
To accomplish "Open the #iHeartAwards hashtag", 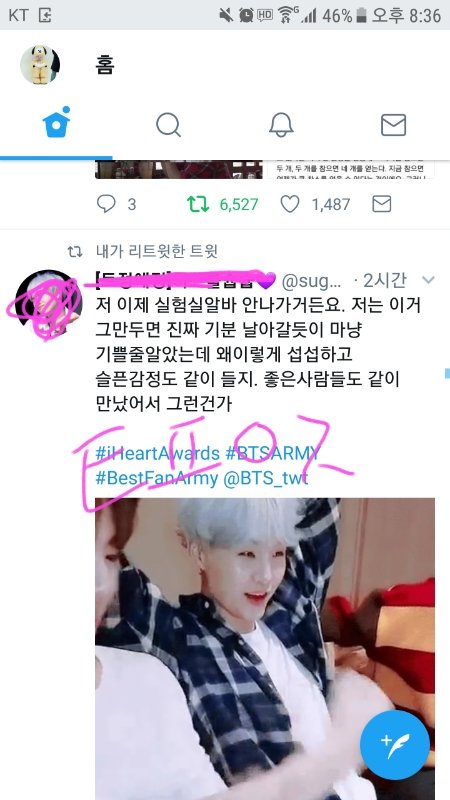I will [158, 453].
